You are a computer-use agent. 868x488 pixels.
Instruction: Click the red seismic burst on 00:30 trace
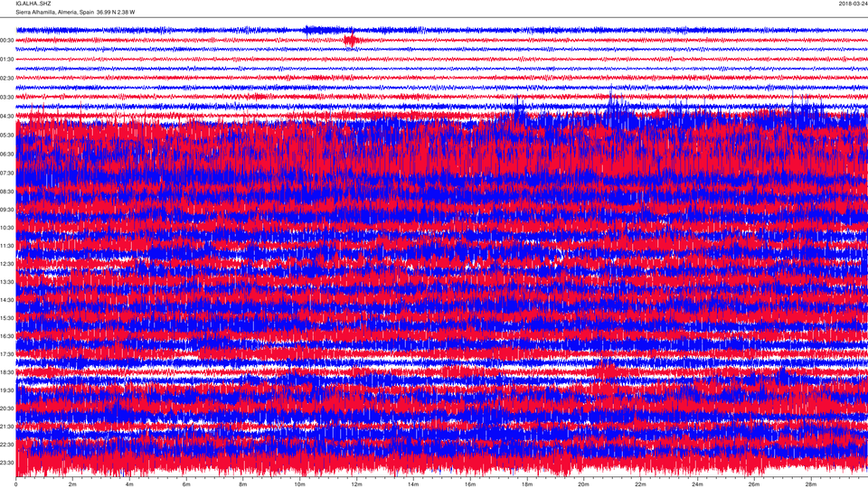tap(351, 40)
